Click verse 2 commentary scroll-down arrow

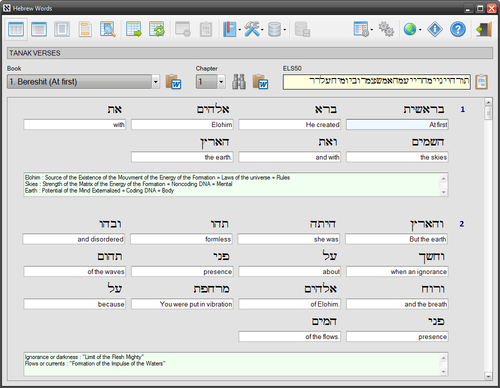point(443,372)
